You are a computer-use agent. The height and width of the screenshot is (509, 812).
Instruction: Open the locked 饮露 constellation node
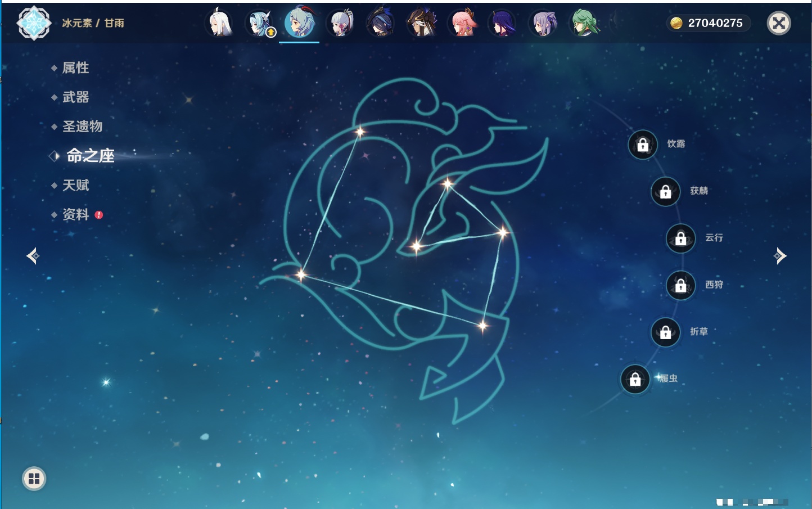[643, 145]
